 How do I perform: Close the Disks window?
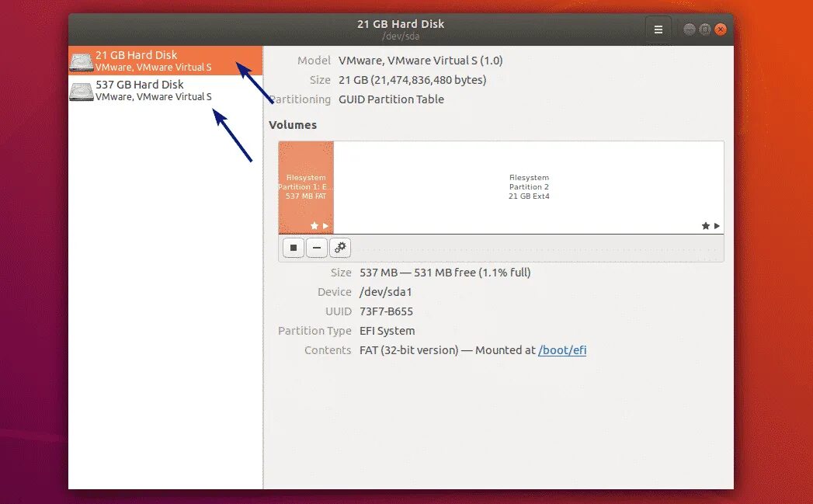tap(720, 30)
